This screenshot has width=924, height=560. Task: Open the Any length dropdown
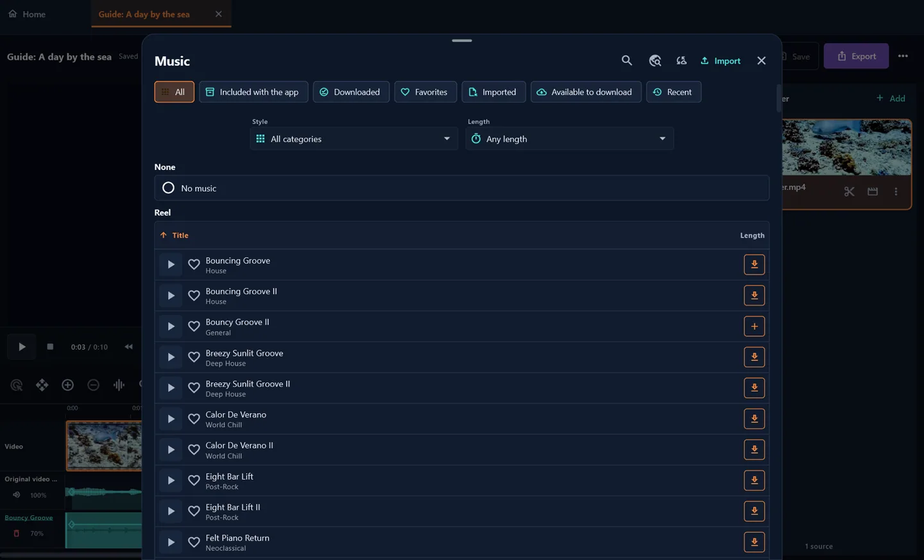[569, 139]
